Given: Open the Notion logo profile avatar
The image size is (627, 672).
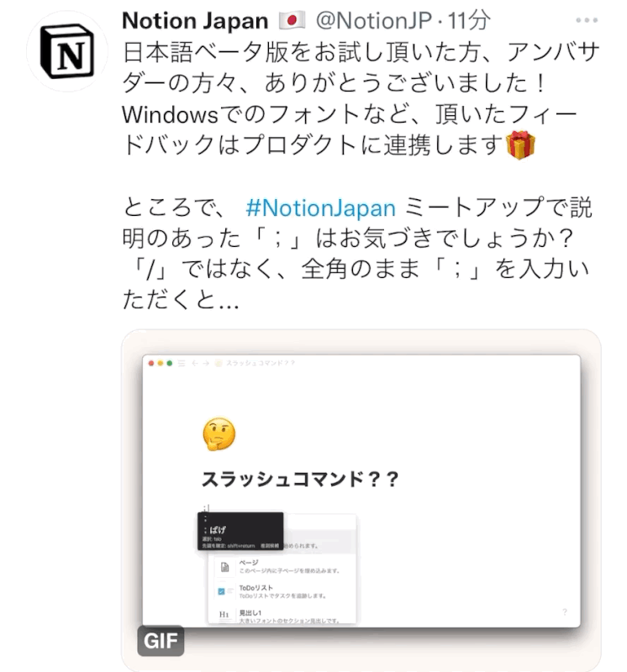Looking at the screenshot, I should (x=67, y=51).
